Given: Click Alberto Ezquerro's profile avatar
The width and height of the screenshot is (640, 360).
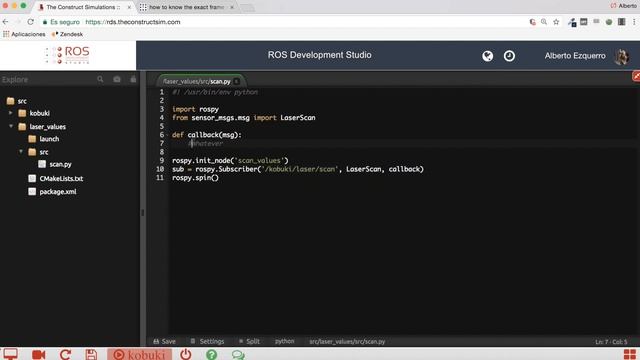Looking at the screenshot, I should 621,57.
